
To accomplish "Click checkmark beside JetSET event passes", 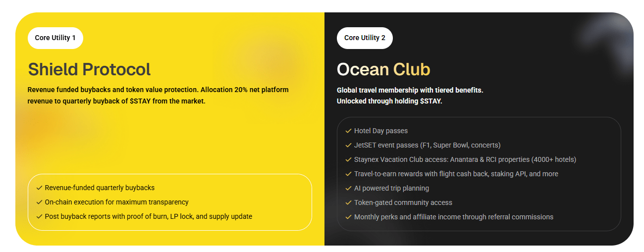I will tap(349, 145).
